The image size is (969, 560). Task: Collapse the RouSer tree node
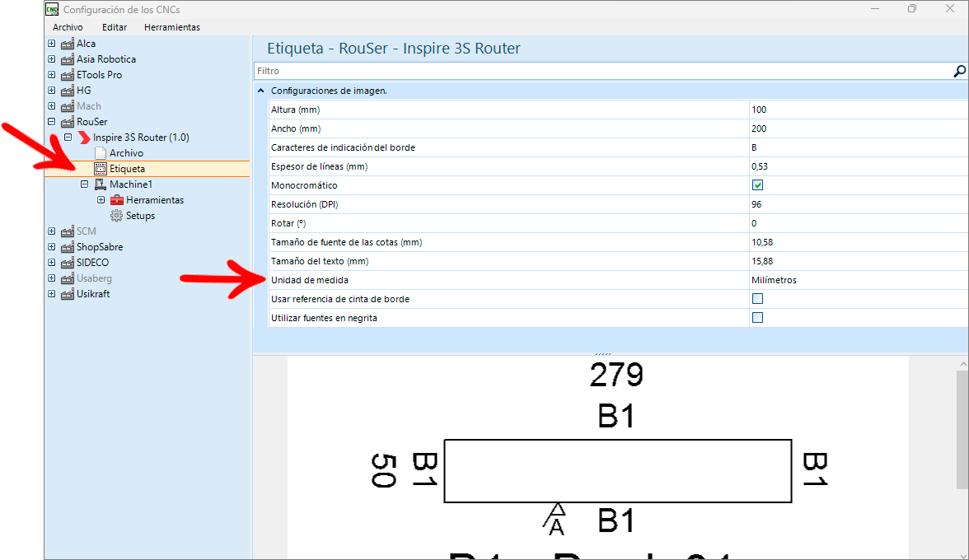point(51,122)
